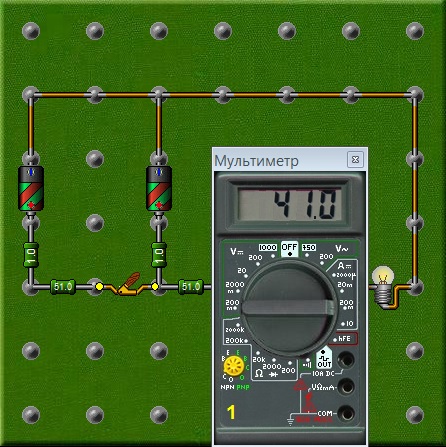Click the multimeter rotary selector knob
Image resolution: width=446 pixels, height=447 pixels.
pos(289,307)
